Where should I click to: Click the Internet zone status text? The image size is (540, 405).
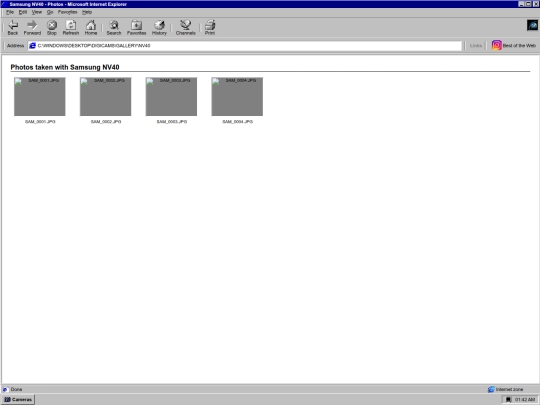[509, 390]
